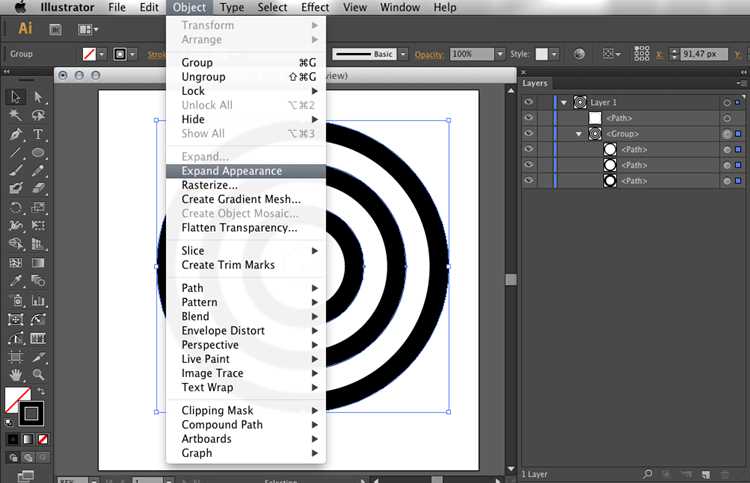Screen dimensions: 750x483
Task: Select the Pen tool
Action: pos(16,134)
